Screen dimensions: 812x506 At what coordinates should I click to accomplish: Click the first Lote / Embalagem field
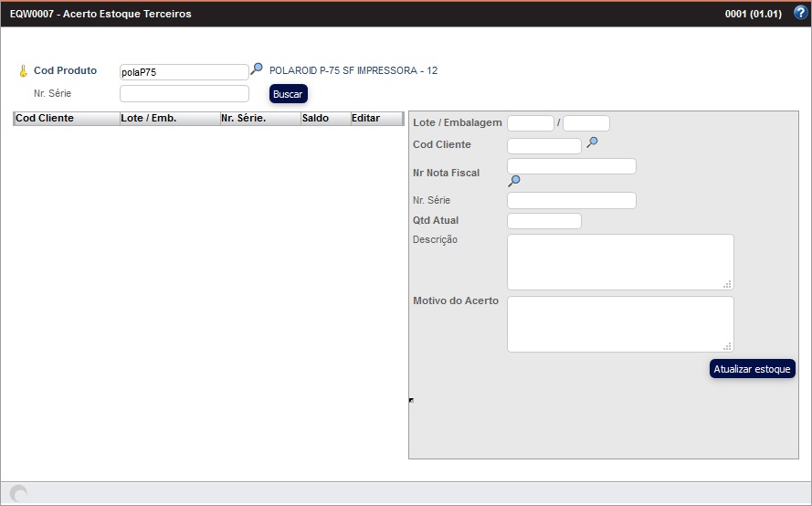(x=530, y=123)
